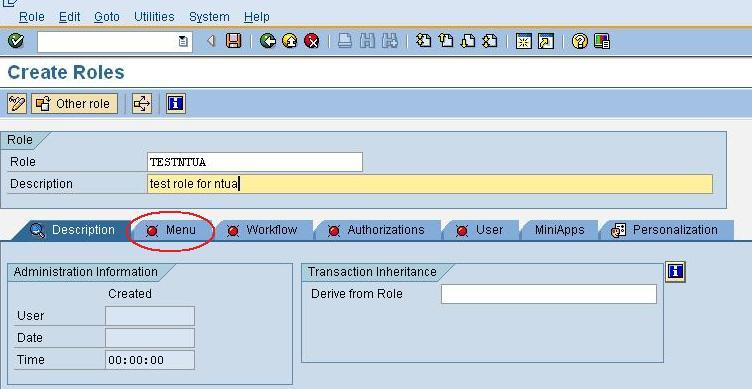Click the Created column label
Screen dimensions: 752x389
click(129, 294)
